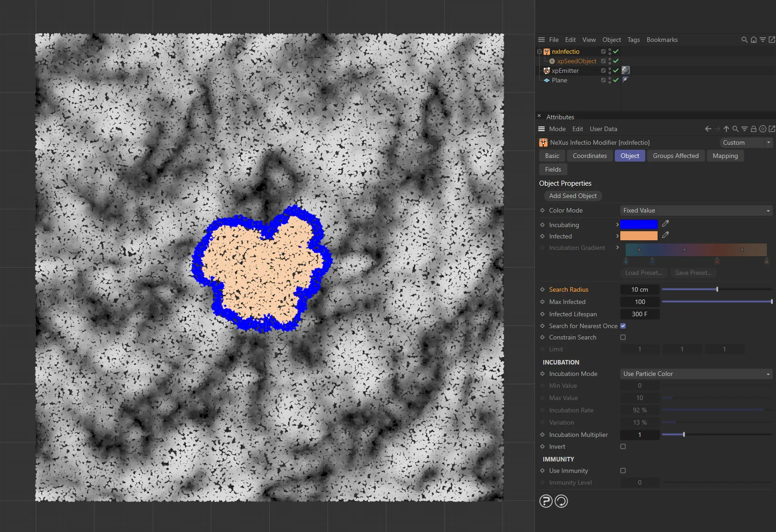Toggle the green enable checkmark on Plane
776x532 pixels.
point(615,80)
